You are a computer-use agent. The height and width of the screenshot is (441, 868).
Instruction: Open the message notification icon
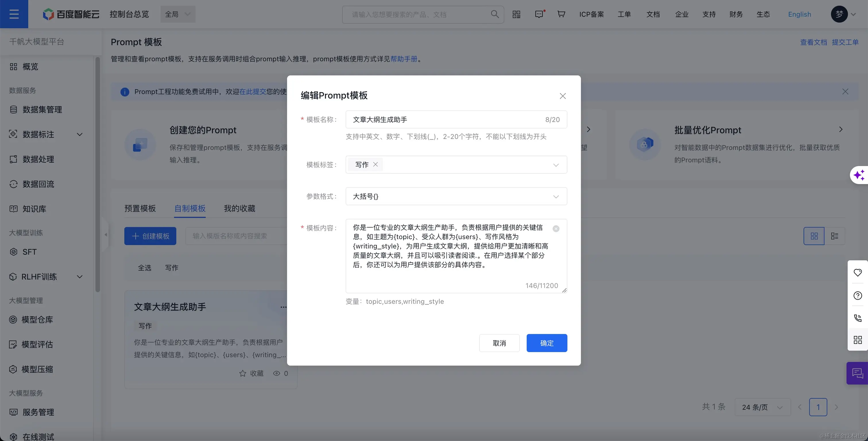click(x=539, y=14)
